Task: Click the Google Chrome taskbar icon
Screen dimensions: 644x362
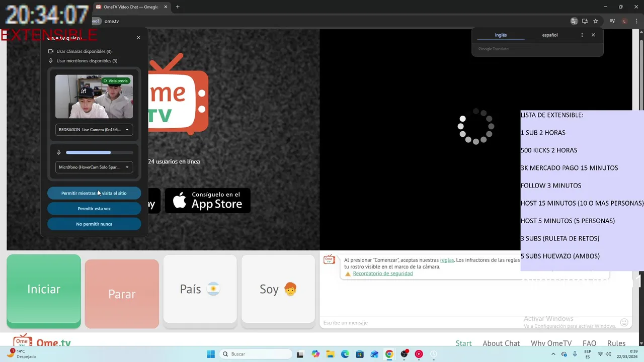Action: tap(389, 354)
